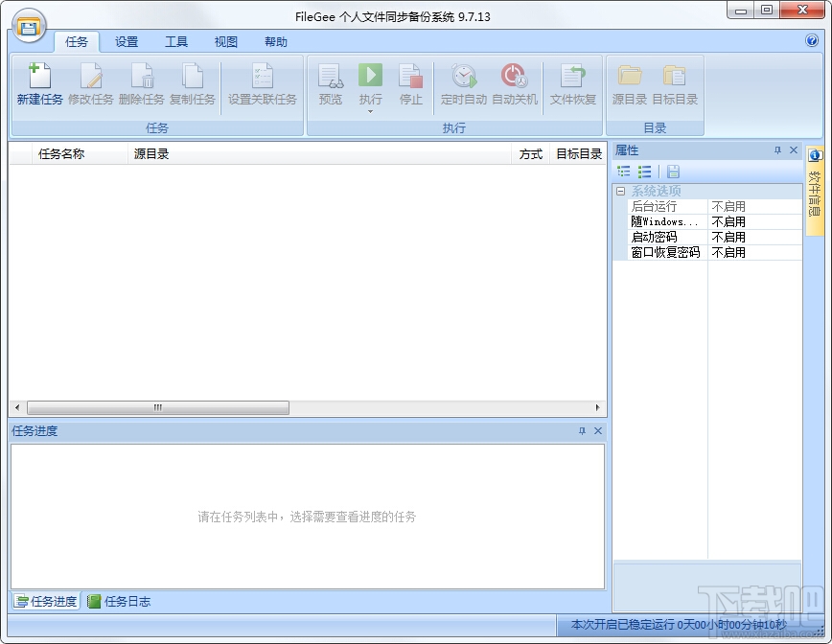Image resolution: width=832 pixels, height=644 pixels.
Task: Switch to the 任务日志 task log tab
Action: 123,601
